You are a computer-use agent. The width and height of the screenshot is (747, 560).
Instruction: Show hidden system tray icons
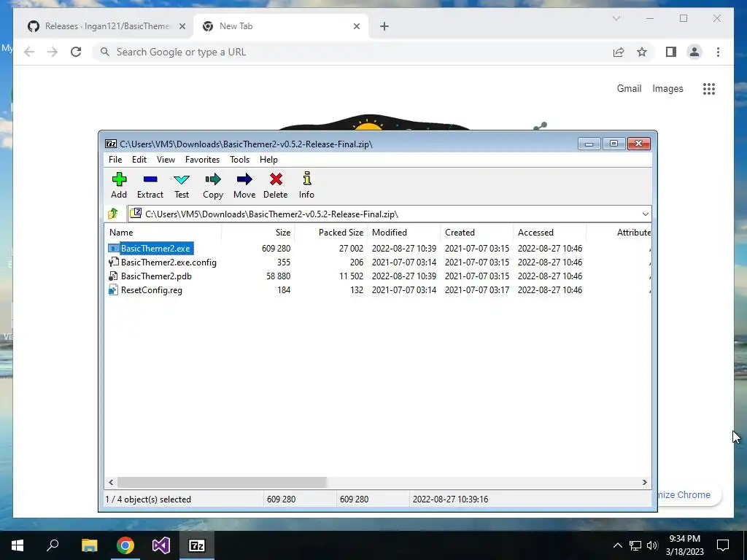click(x=617, y=545)
